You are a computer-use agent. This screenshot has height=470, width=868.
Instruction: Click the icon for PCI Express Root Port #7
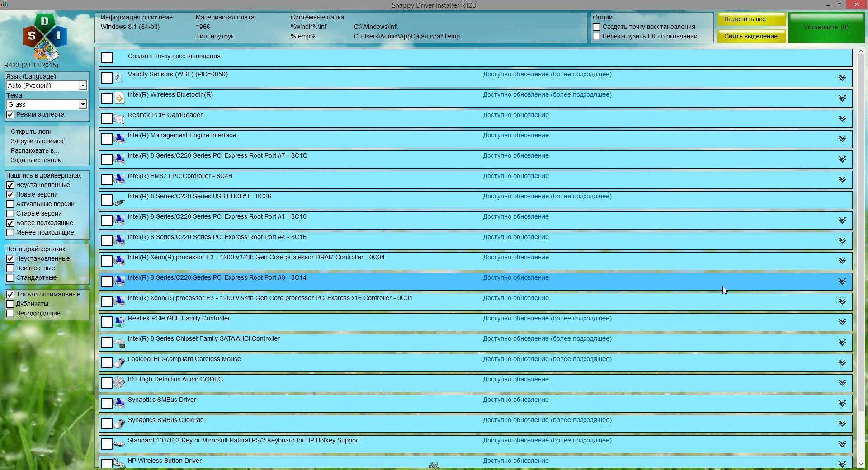pyautogui.click(x=119, y=159)
